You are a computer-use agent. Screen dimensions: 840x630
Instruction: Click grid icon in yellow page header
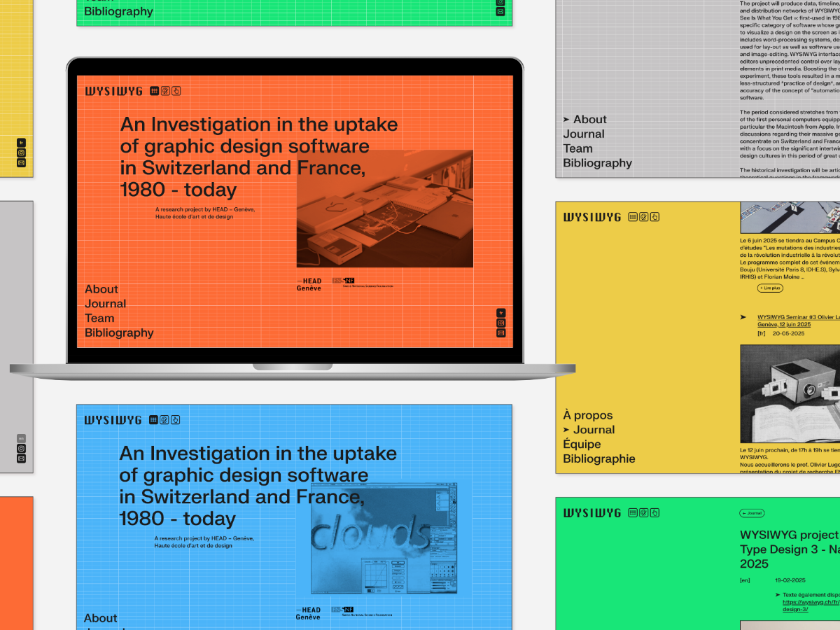click(x=633, y=217)
